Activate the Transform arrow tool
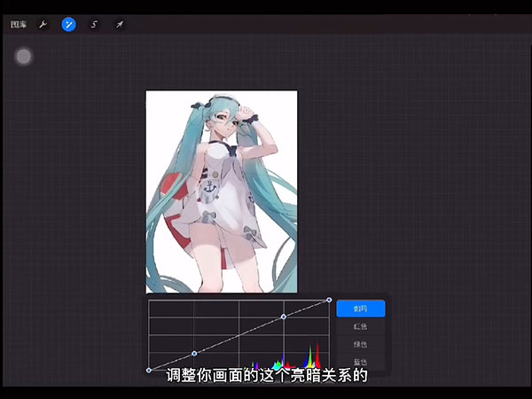The width and height of the screenshot is (532, 399). click(119, 25)
